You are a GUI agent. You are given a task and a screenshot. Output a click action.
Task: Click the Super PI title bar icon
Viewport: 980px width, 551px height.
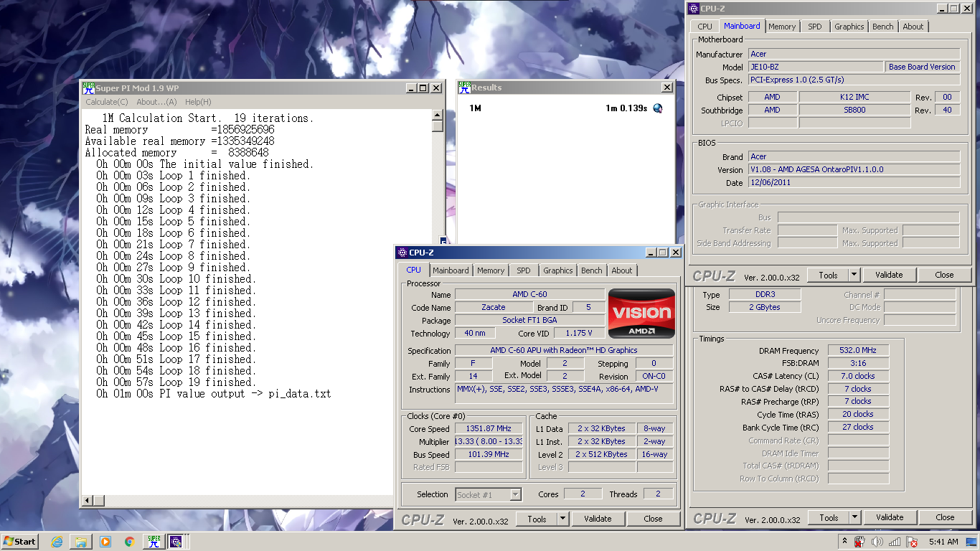pos(89,88)
